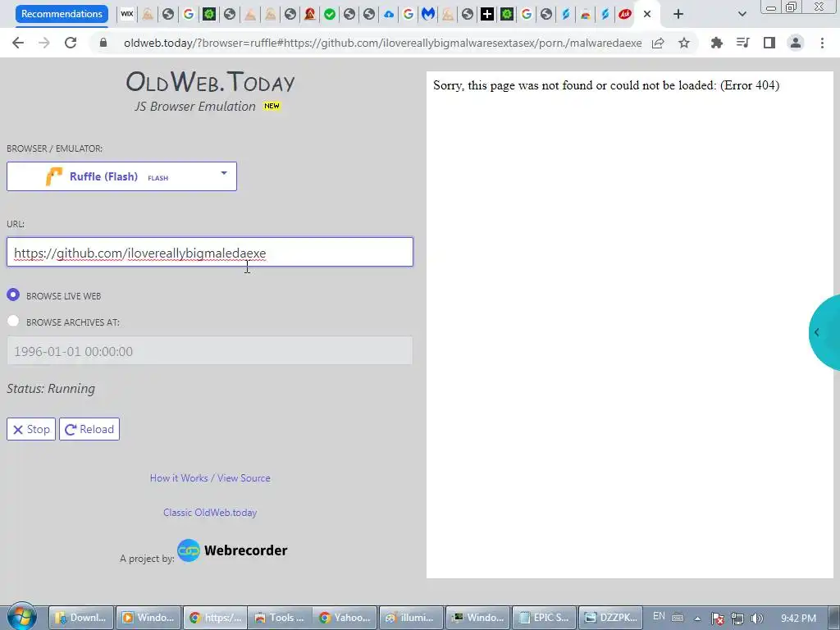Stop the running emulator
The height and width of the screenshot is (630, 840).
31,429
